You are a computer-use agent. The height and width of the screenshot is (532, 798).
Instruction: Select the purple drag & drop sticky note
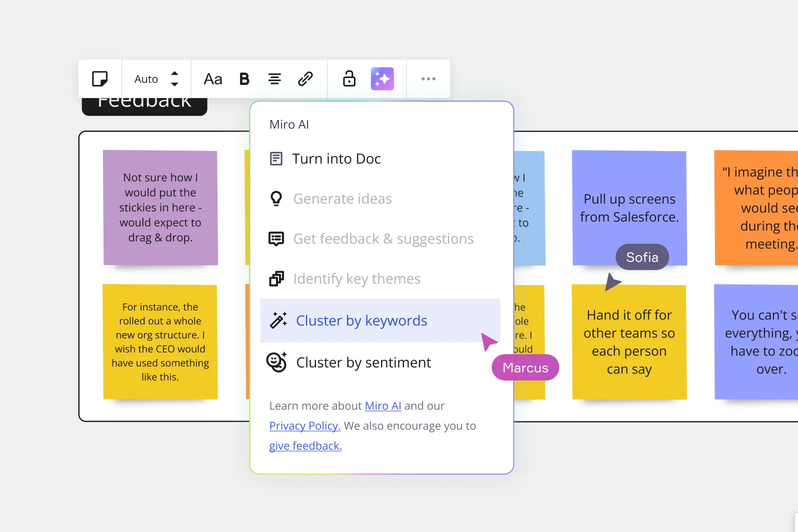tap(160, 207)
